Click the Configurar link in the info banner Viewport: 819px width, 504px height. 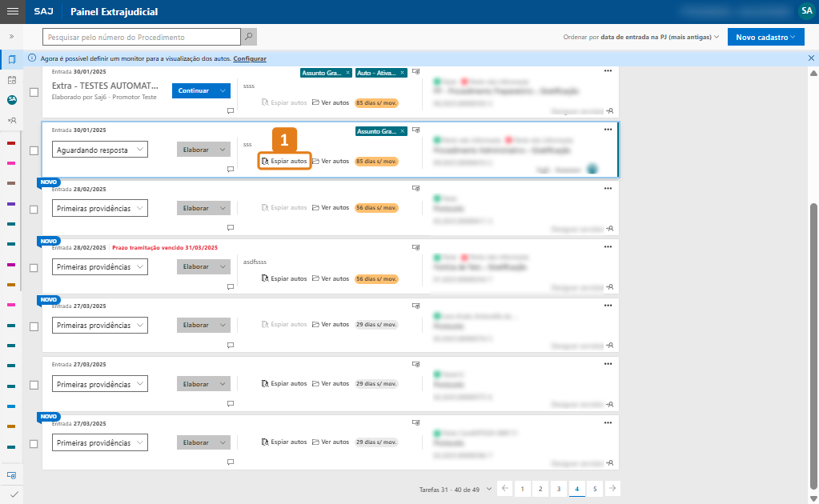[x=250, y=59]
